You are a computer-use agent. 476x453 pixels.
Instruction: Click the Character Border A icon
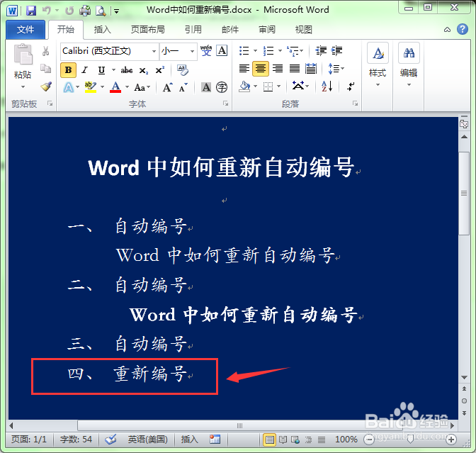[x=222, y=50]
